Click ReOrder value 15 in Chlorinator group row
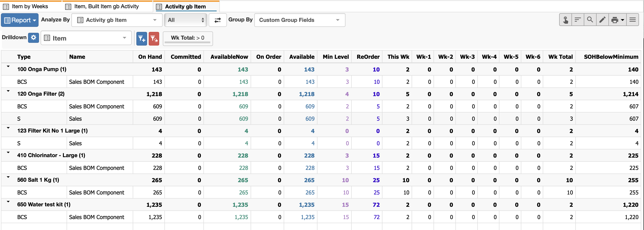 376,155
